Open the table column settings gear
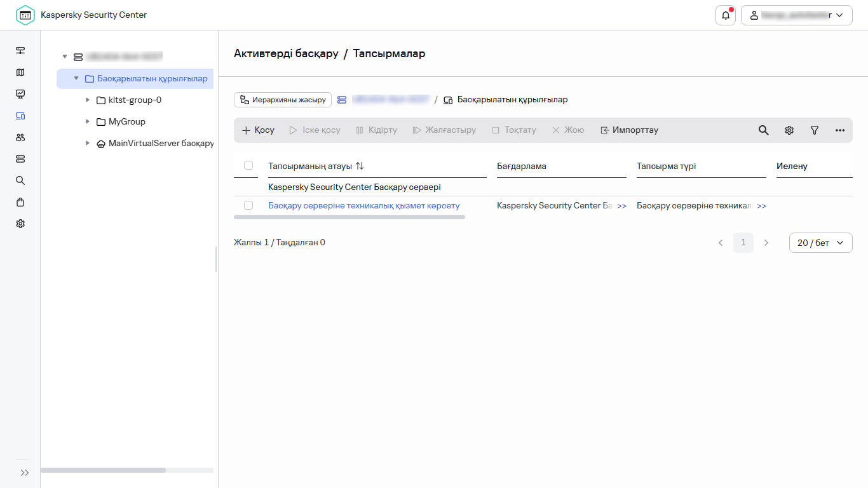This screenshot has height=488, width=868. 789,130
